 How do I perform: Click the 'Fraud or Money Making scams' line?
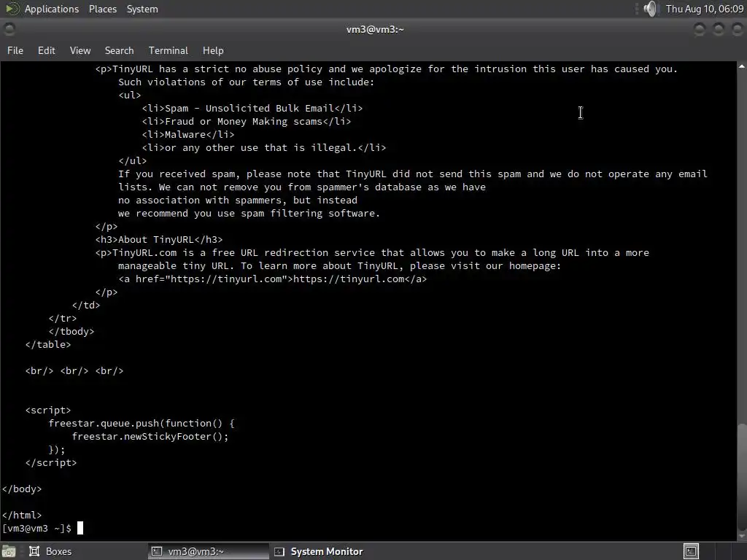point(247,122)
